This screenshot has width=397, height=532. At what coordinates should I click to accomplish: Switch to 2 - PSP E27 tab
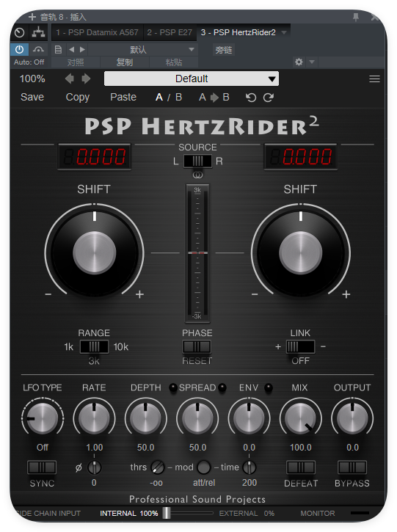(x=170, y=32)
